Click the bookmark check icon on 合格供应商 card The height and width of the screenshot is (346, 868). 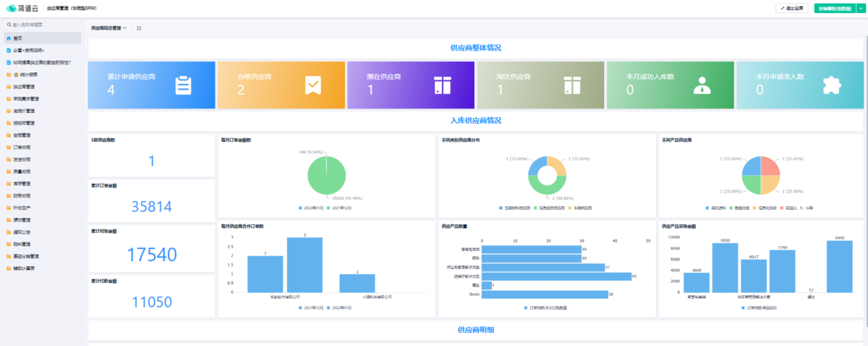pyautogui.click(x=313, y=85)
